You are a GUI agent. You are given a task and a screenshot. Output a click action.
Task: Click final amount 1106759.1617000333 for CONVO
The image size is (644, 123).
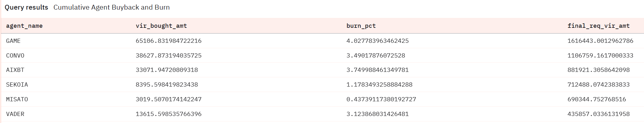pos(600,56)
